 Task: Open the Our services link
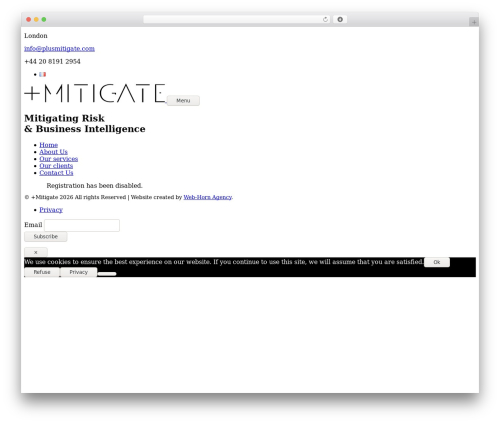point(59,159)
